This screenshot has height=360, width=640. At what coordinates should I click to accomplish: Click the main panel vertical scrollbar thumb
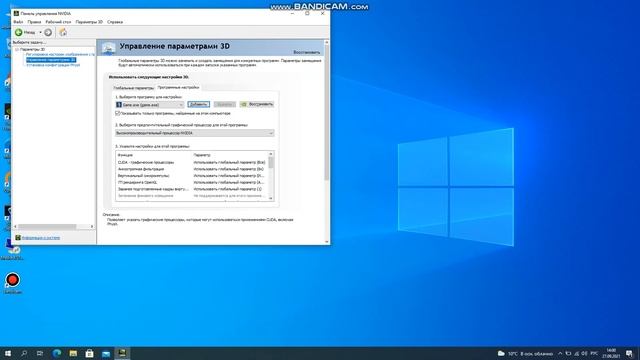tap(327, 112)
